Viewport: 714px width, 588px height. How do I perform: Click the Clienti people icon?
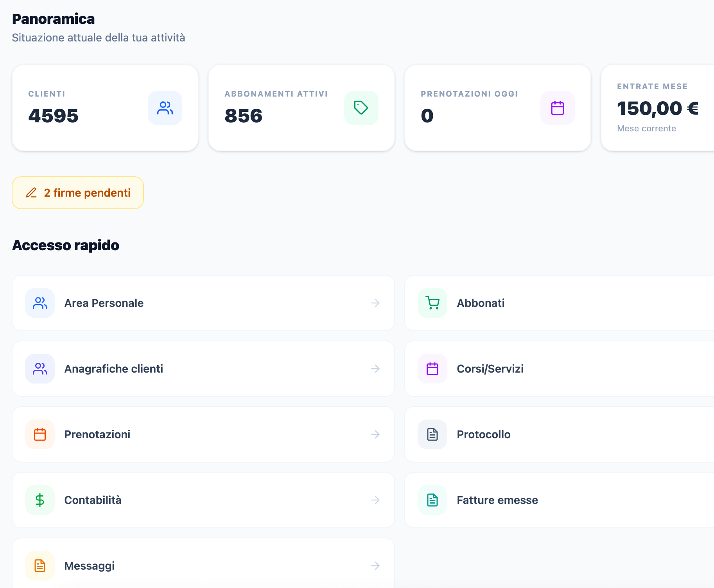165,108
